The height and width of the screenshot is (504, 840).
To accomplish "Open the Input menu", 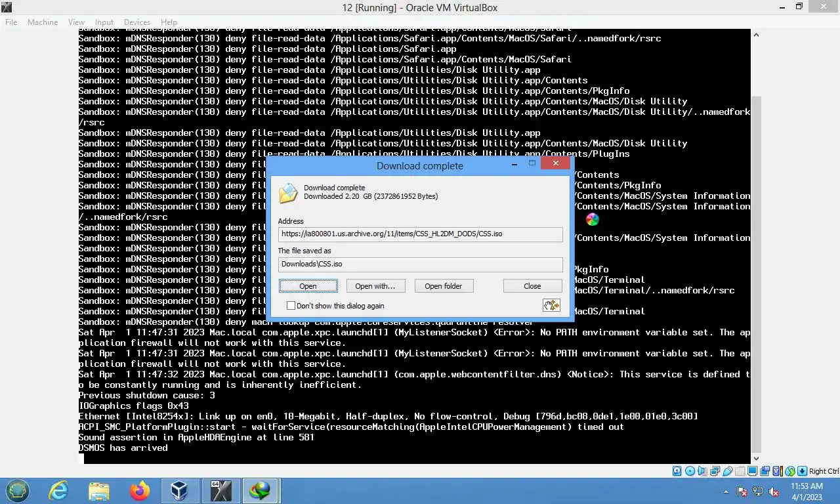I will point(104,22).
